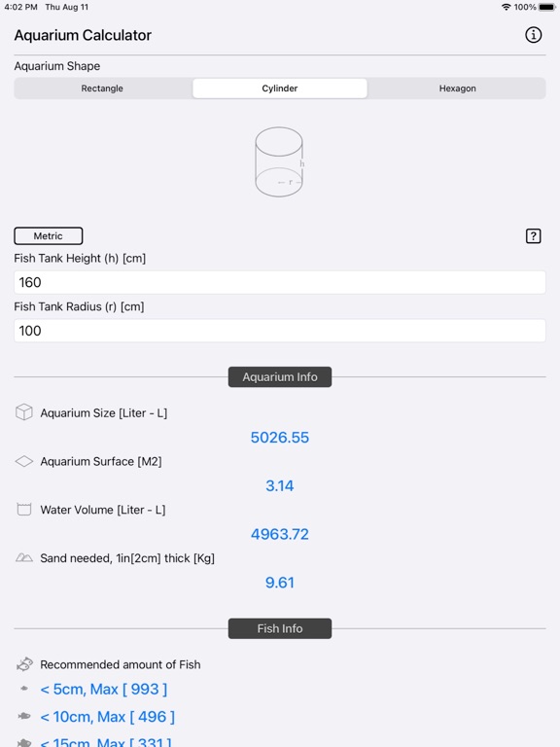Image resolution: width=560 pixels, height=747 pixels.
Task: Tap the sand pile icon
Action: [23, 557]
